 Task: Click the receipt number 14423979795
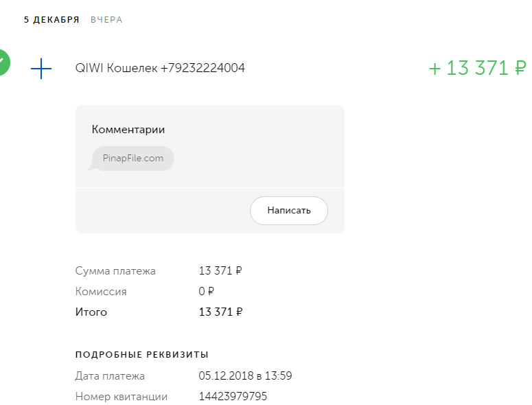[233, 397]
